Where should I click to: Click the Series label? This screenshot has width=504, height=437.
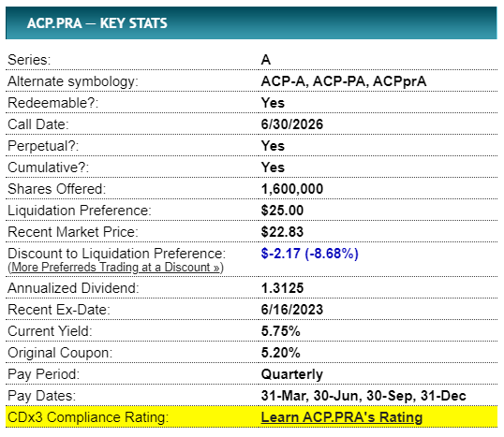tap(29, 60)
